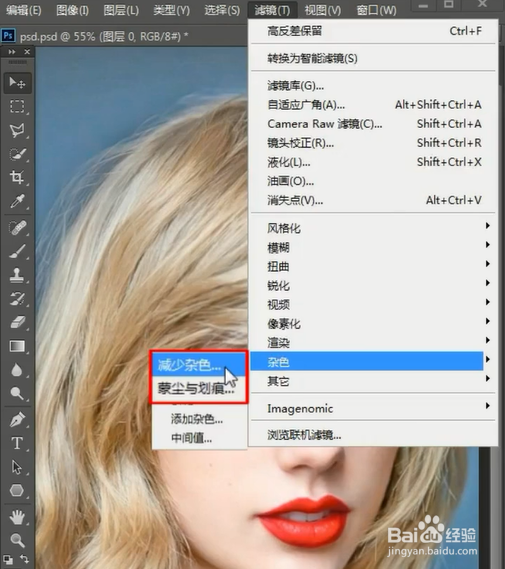The height and width of the screenshot is (569, 505).
Task: Select the Blur tool
Action: click(17, 370)
